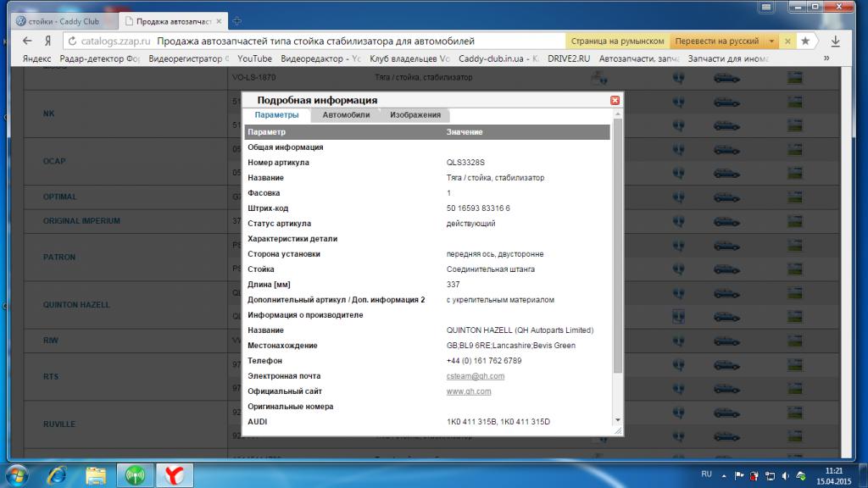Open the taskbar clock showing 11:21
Screen dimensions: 868x488
tap(834, 476)
